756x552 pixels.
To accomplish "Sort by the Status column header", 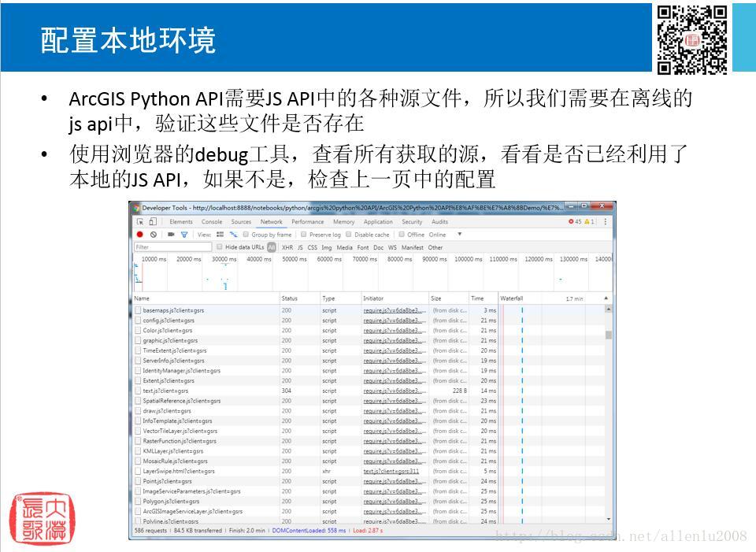I will pyautogui.click(x=300, y=298).
